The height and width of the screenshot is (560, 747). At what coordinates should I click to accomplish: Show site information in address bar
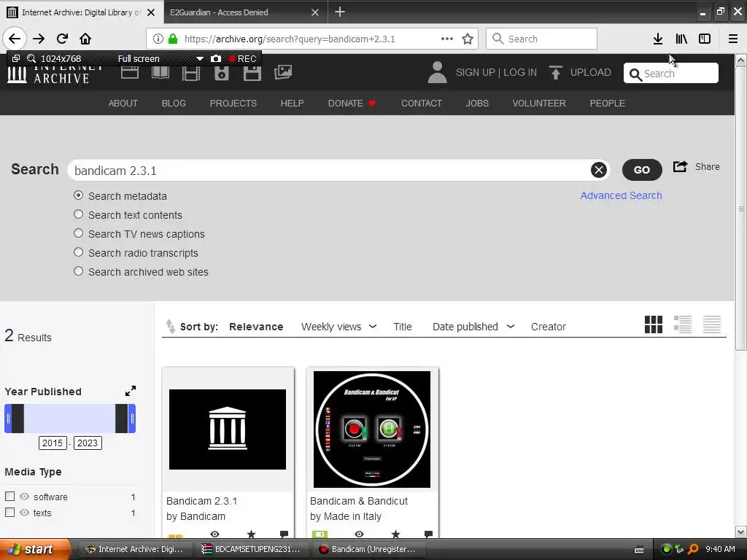[158, 39]
